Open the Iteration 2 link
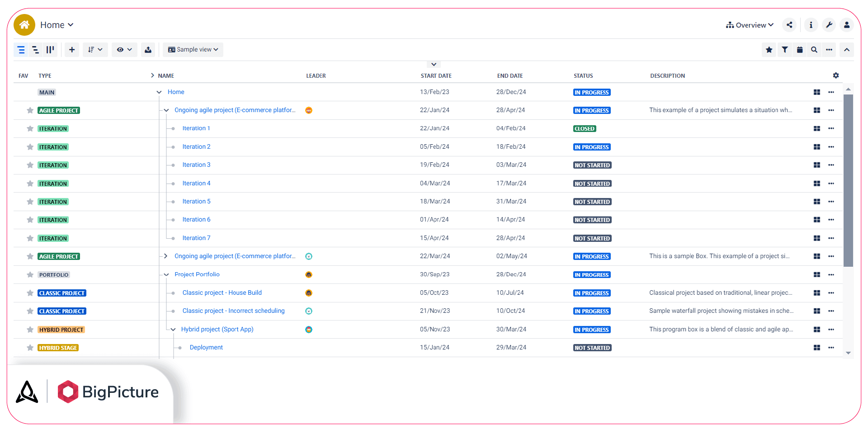 pos(196,147)
